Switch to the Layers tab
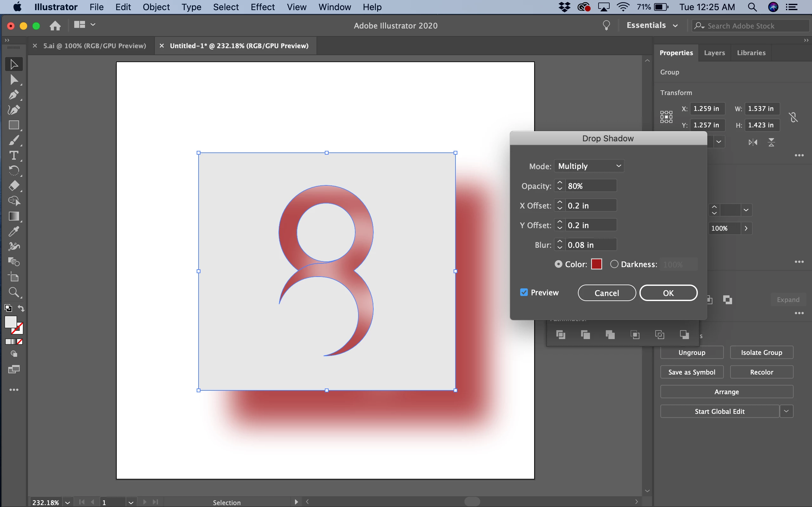The width and height of the screenshot is (812, 507). coord(714,53)
